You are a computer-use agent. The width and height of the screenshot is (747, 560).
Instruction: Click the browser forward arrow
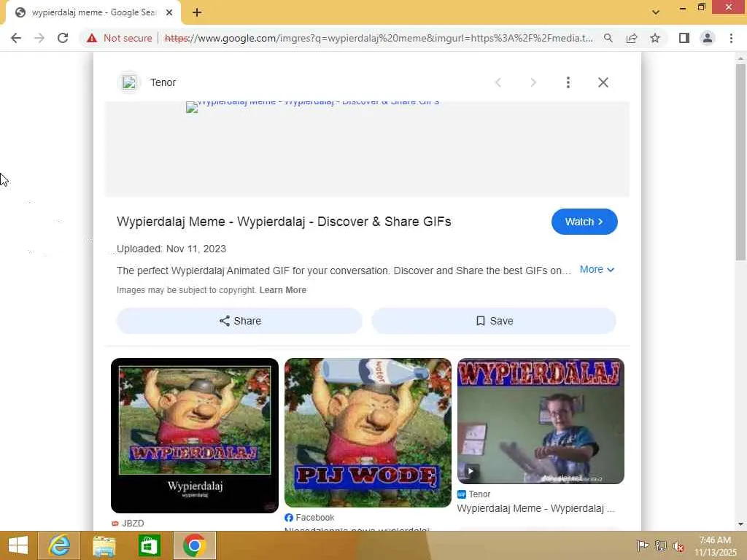[x=39, y=38]
